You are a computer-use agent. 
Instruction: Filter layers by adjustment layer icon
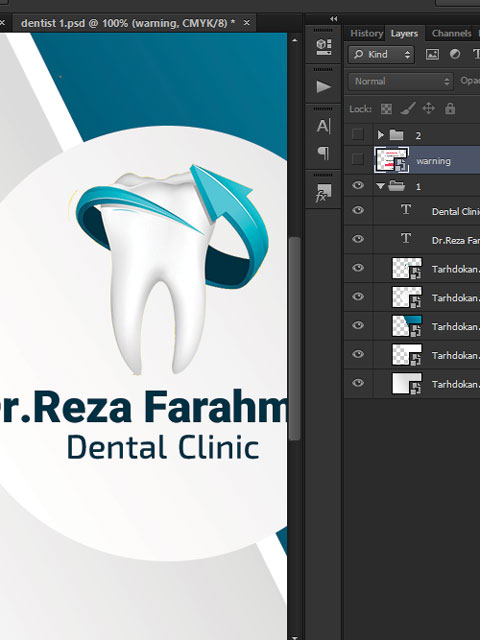(455, 54)
